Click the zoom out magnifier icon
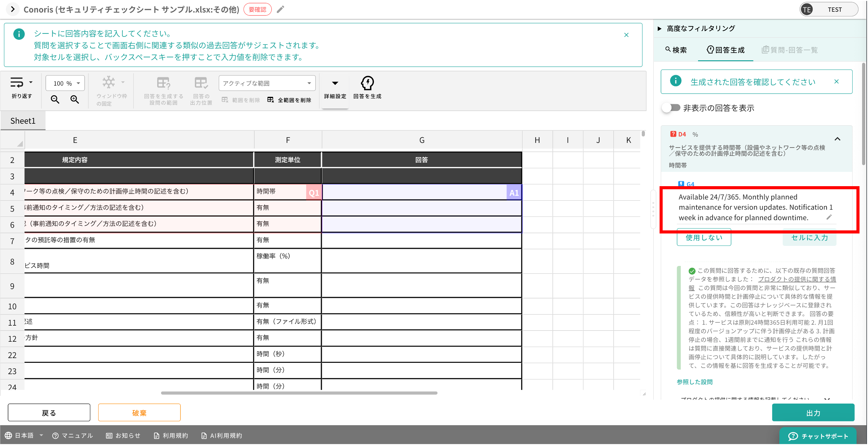This screenshot has width=868, height=445. click(55, 99)
